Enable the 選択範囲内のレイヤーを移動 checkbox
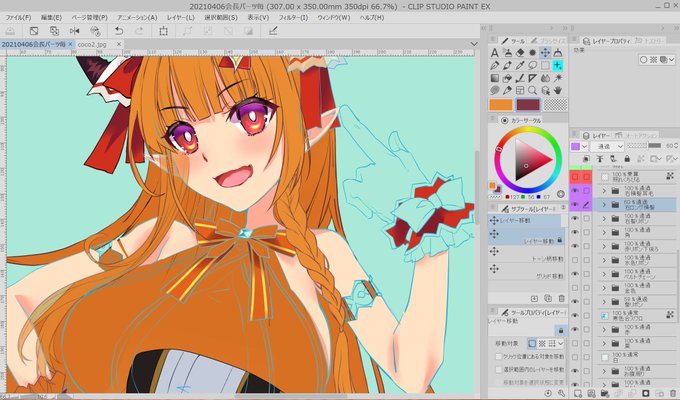This screenshot has height=400, width=680. 498,370
